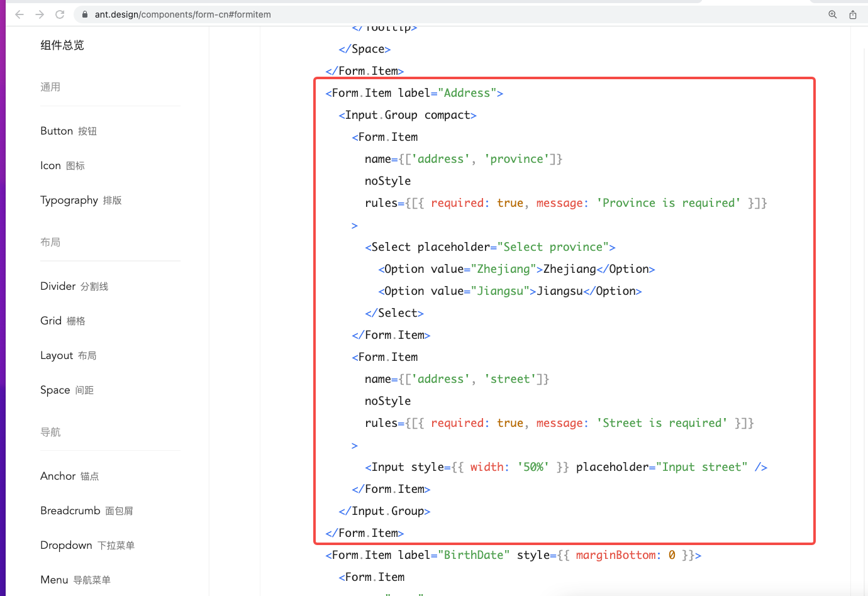Screen dimensions: 868x596
Task: Open the Icon 图标 component page
Action: click(62, 165)
